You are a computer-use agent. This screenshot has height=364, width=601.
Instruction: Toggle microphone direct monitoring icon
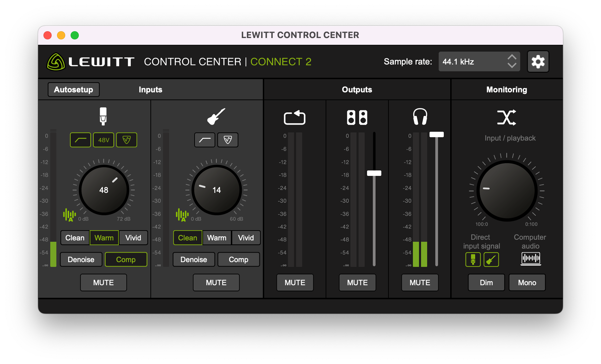(473, 259)
